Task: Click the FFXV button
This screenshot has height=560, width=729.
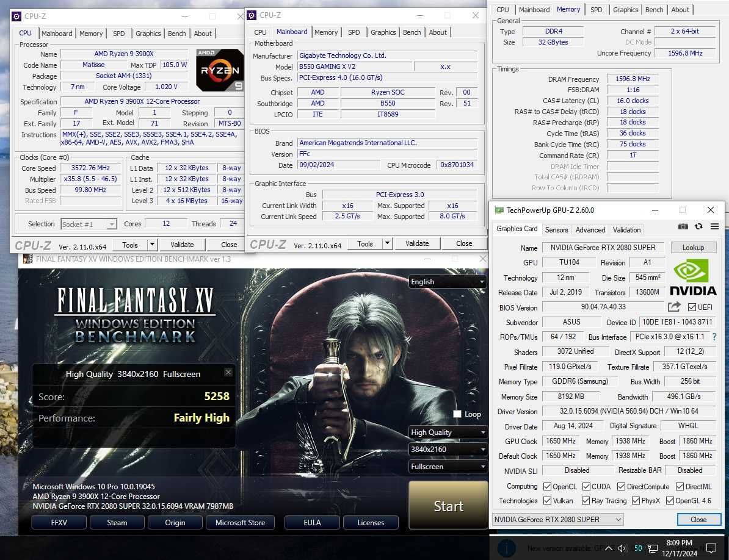Action: (59, 522)
